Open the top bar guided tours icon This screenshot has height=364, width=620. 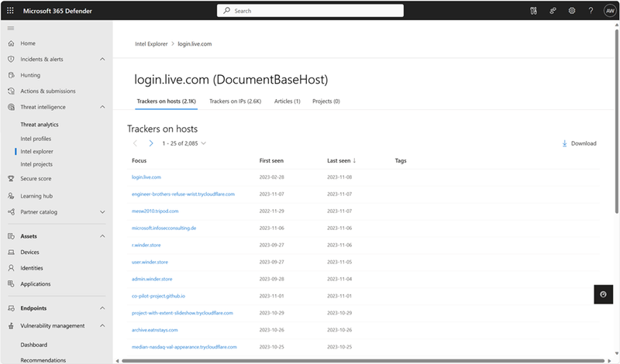(533, 11)
